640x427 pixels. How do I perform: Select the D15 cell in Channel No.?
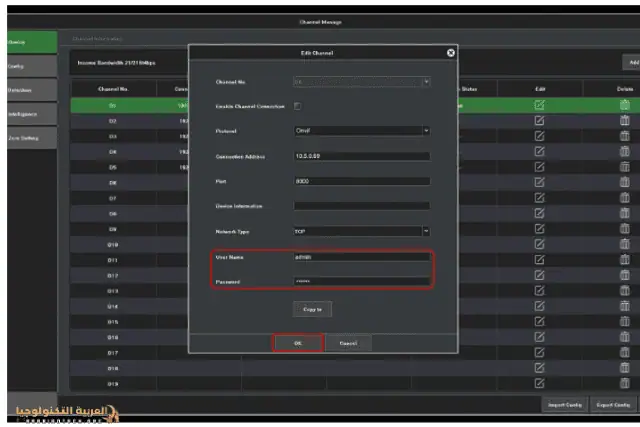coord(113,322)
